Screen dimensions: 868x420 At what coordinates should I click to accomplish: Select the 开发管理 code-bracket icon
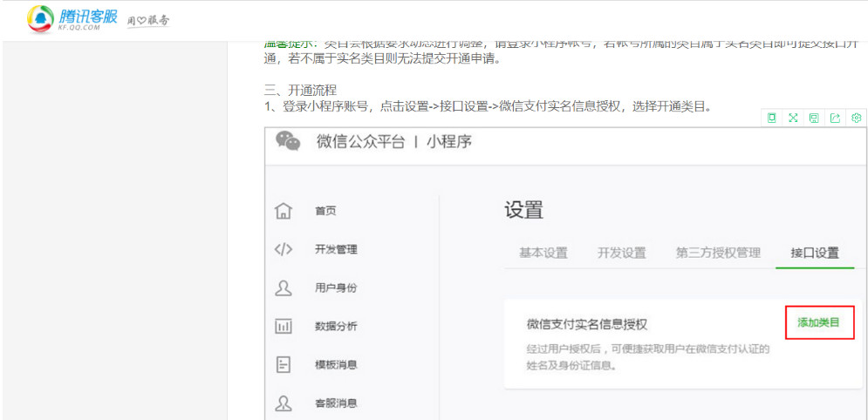point(284,249)
